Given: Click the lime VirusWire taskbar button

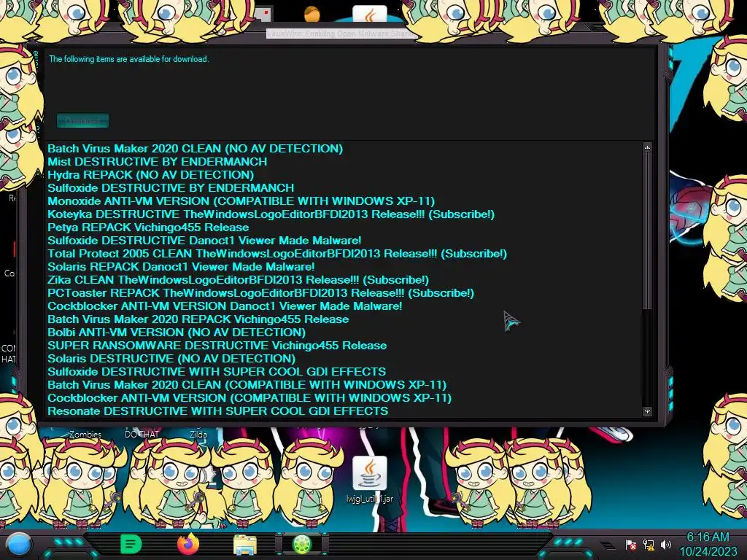Looking at the screenshot, I should click(301, 544).
